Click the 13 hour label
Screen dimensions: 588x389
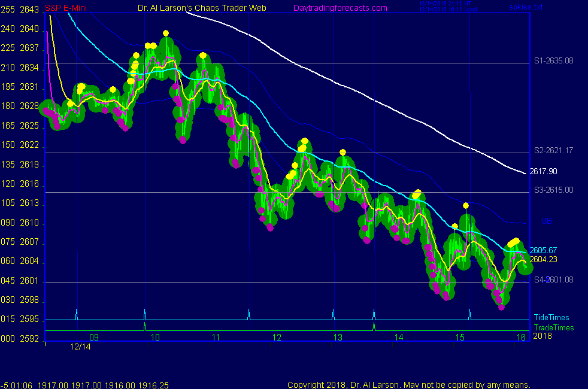point(338,338)
